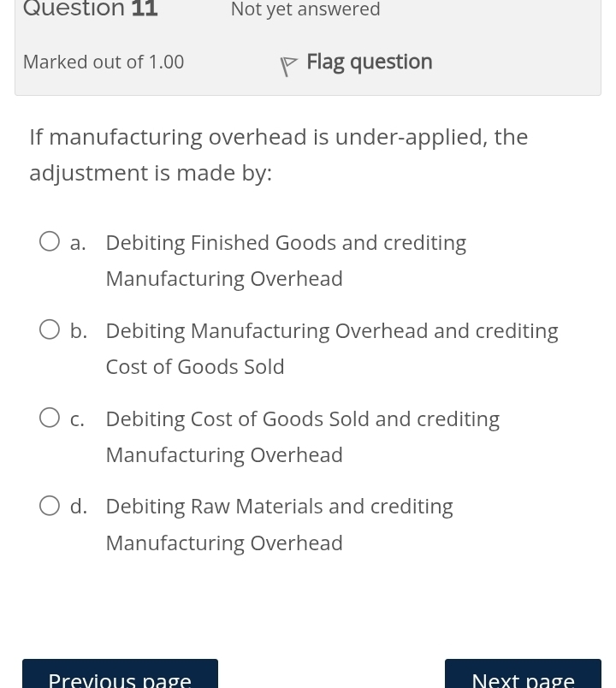
Task: Click the Next page button
Action: (x=523, y=678)
